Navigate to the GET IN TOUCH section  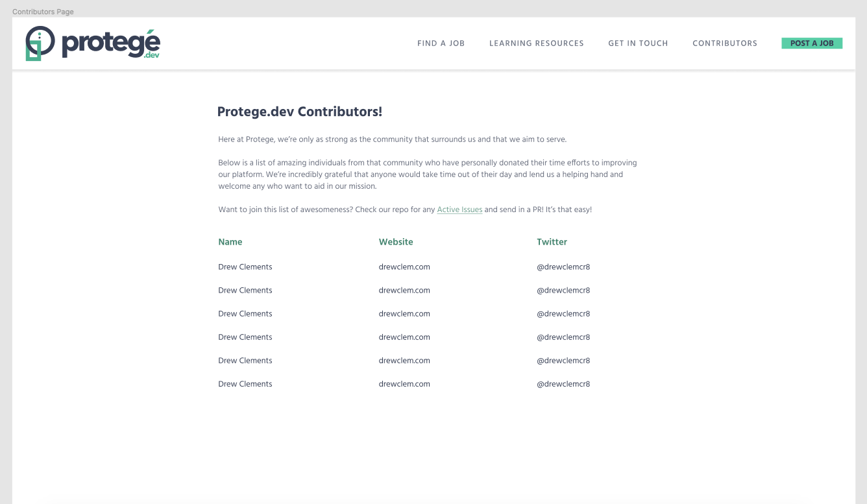(x=638, y=43)
